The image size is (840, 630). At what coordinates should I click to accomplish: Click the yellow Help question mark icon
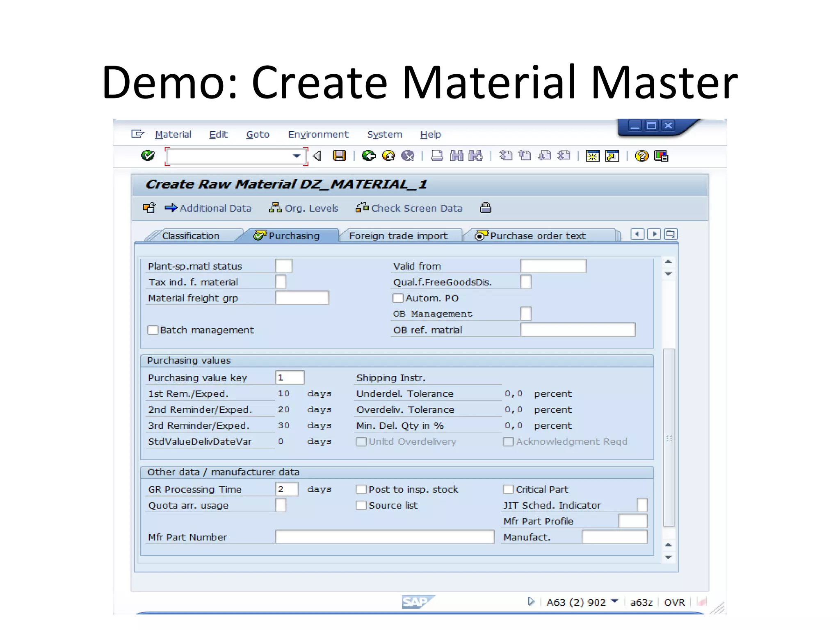(641, 156)
